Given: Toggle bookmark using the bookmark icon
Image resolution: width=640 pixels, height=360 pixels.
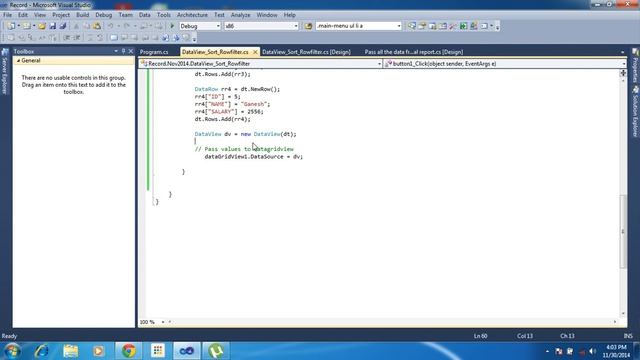Looking at the screenshot, I should tap(114, 38).
